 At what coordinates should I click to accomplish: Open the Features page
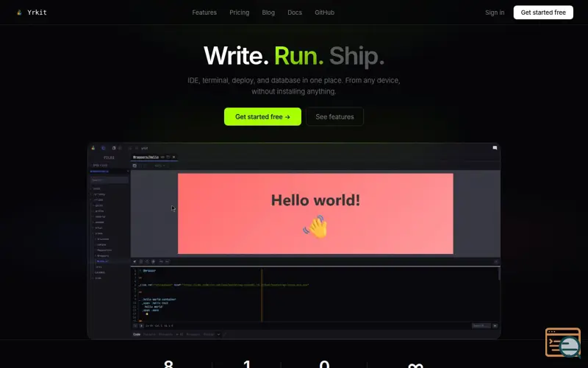tap(204, 13)
